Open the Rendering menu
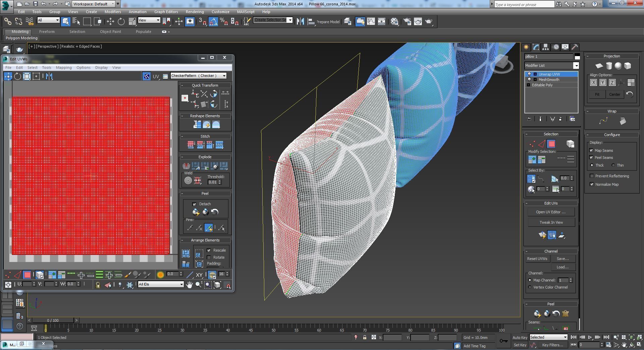Image resolution: width=644 pixels, height=350 pixels. tap(195, 12)
